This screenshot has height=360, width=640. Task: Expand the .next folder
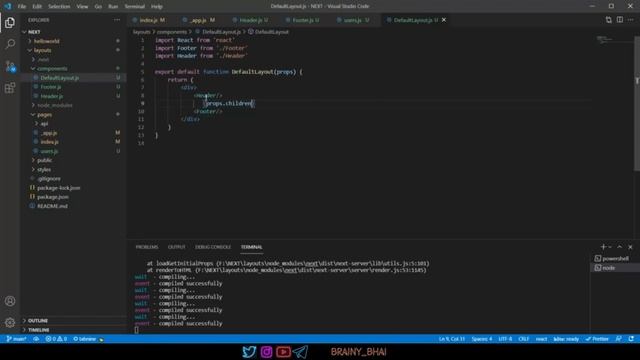pos(43,59)
